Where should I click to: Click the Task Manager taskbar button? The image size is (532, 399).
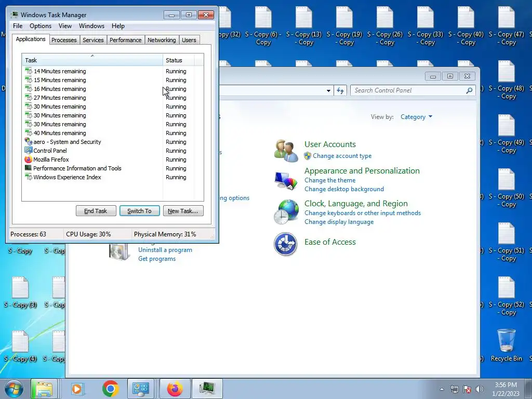click(x=207, y=389)
